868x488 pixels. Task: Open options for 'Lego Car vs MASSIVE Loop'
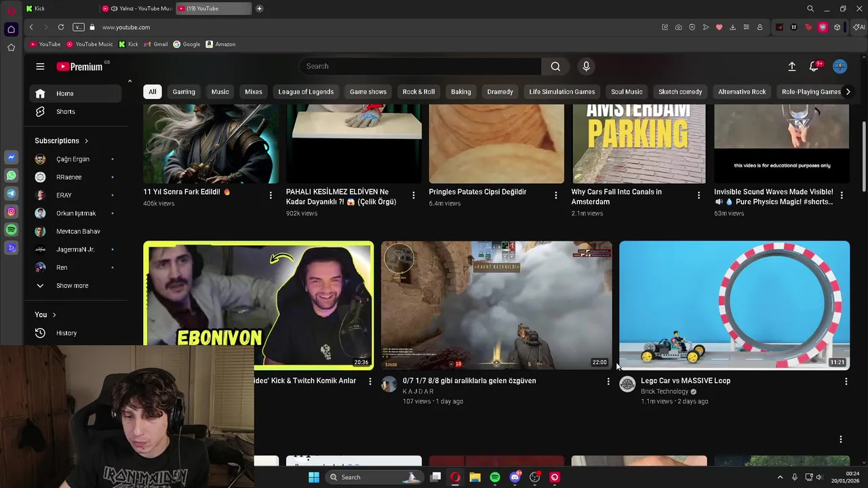846,382
